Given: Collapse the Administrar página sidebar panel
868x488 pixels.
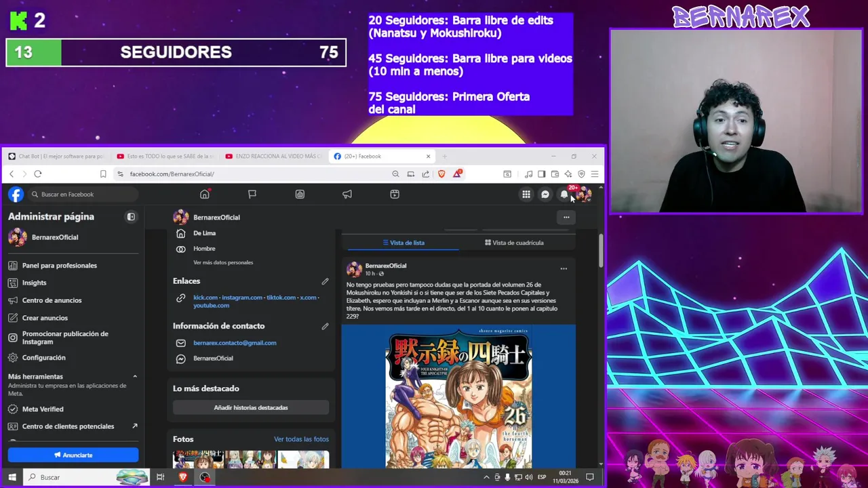Looking at the screenshot, I should coord(131,217).
